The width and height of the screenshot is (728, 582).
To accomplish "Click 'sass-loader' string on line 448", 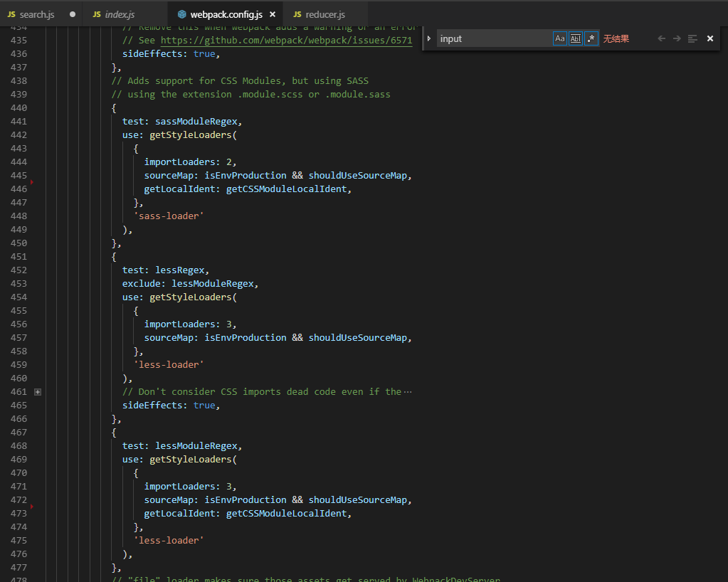I will point(169,216).
